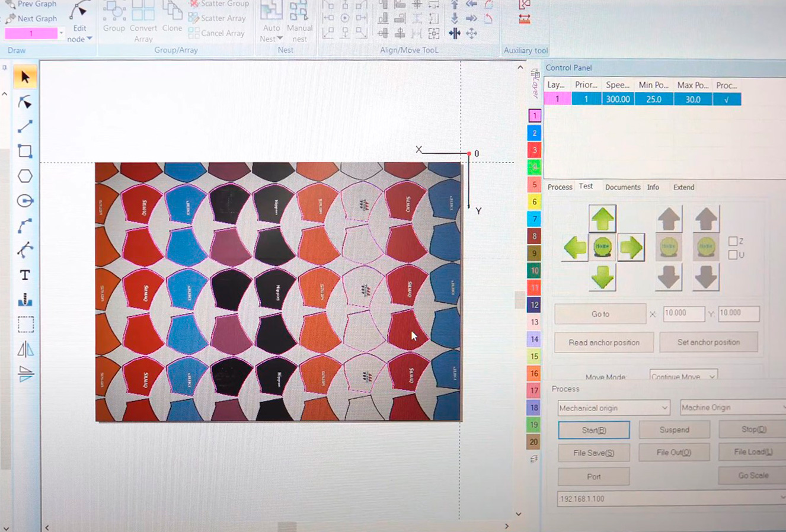786x532 pixels.
Task: Click the 300.00 speed cell
Action: coord(618,100)
